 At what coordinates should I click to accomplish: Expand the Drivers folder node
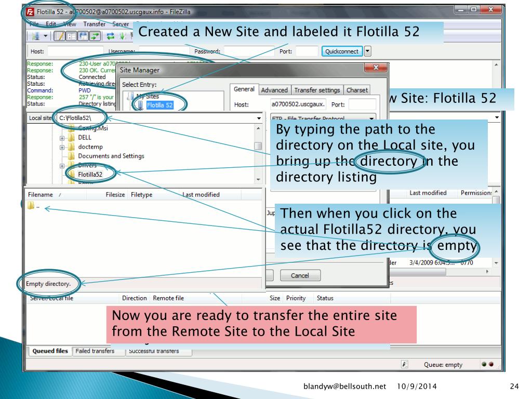62,166
